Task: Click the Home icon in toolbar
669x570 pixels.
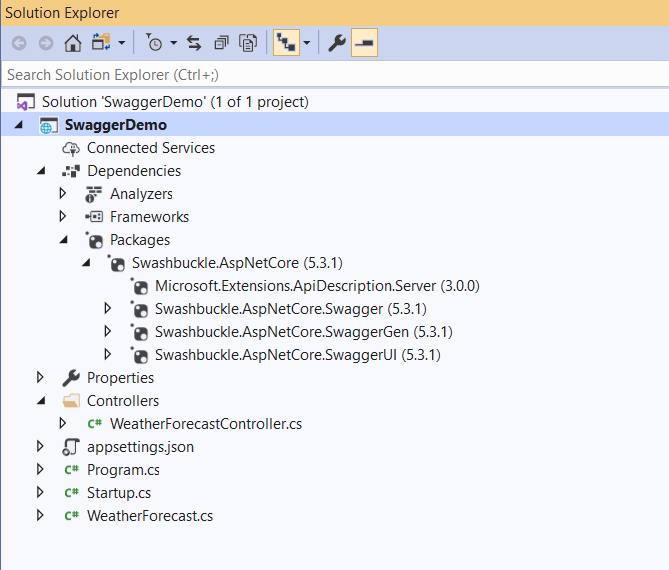Action: [73, 43]
